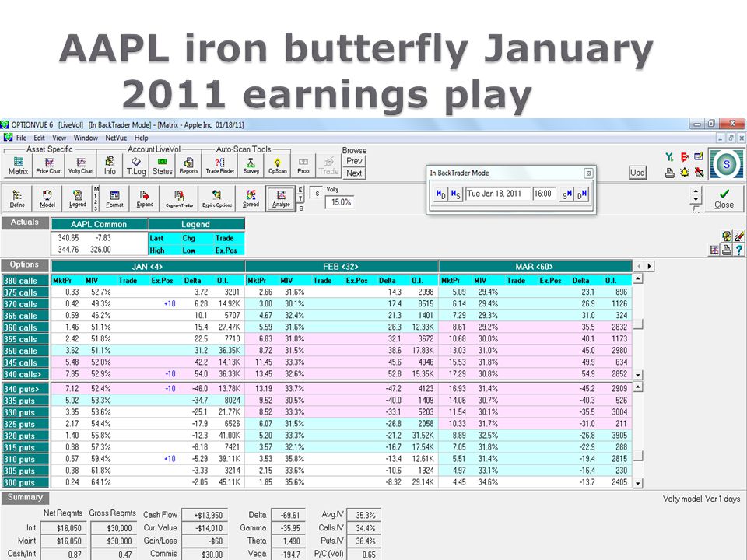Step BackTrader back one day
747x560 pixels.
441,194
